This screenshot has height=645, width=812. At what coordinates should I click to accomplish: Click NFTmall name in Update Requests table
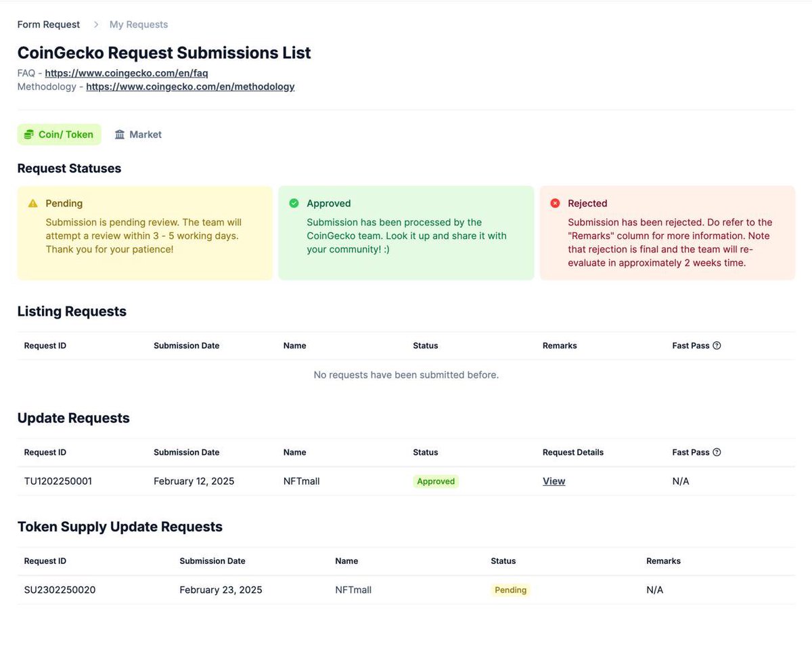point(302,481)
